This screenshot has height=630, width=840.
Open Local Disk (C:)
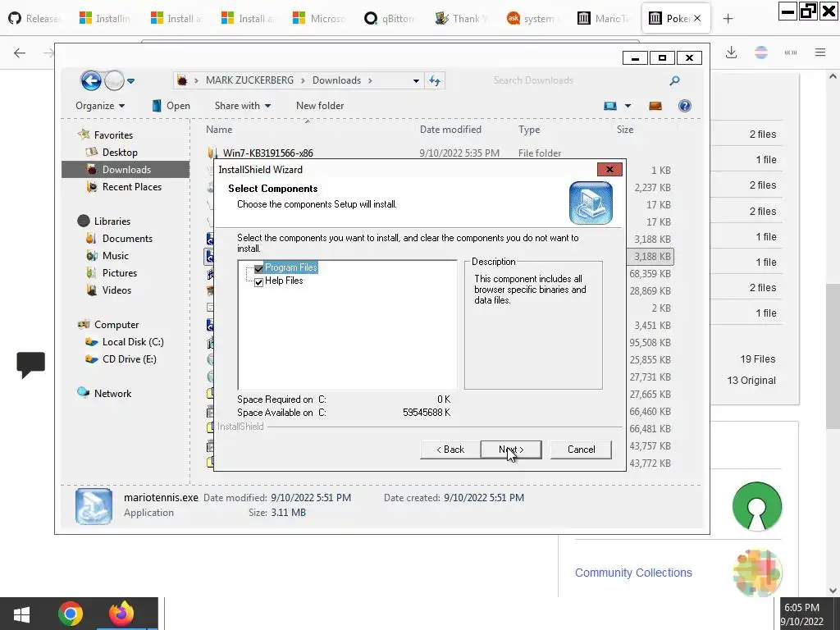[133, 342]
